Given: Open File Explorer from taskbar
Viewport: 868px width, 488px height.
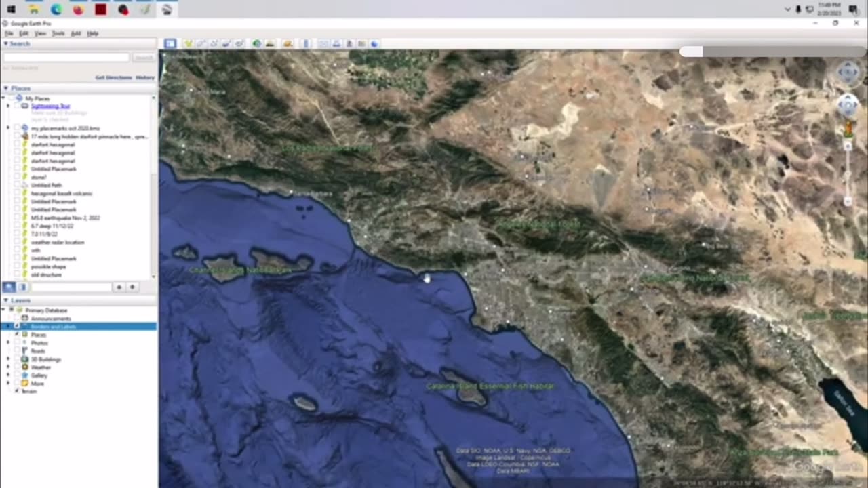Looking at the screenshot, I should (33, 9).
